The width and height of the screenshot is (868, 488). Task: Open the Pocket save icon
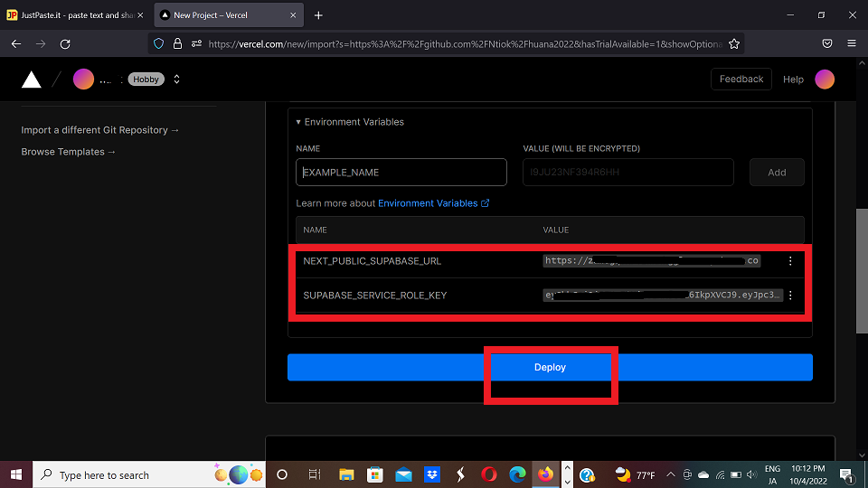[x=827, y=43]
